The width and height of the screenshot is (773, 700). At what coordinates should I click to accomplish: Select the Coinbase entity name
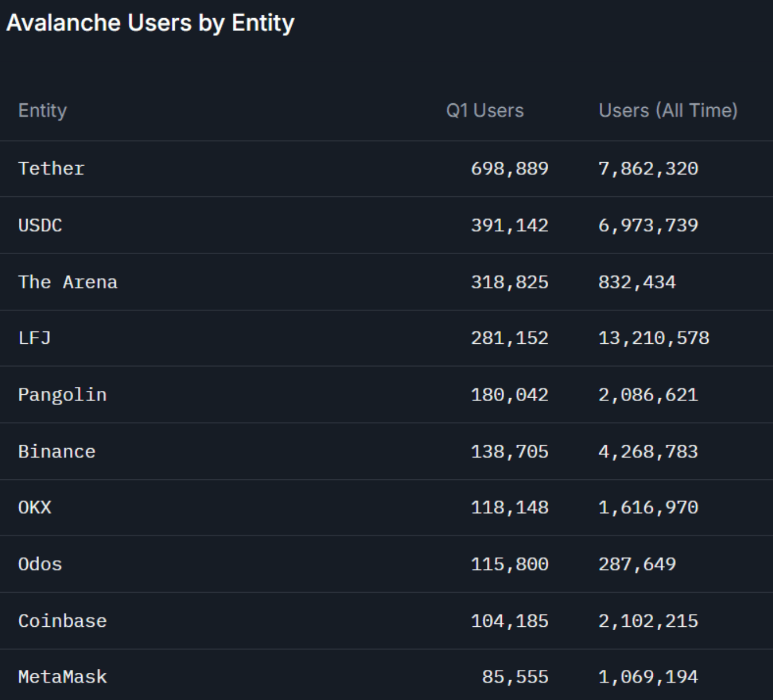coord(62,621)
